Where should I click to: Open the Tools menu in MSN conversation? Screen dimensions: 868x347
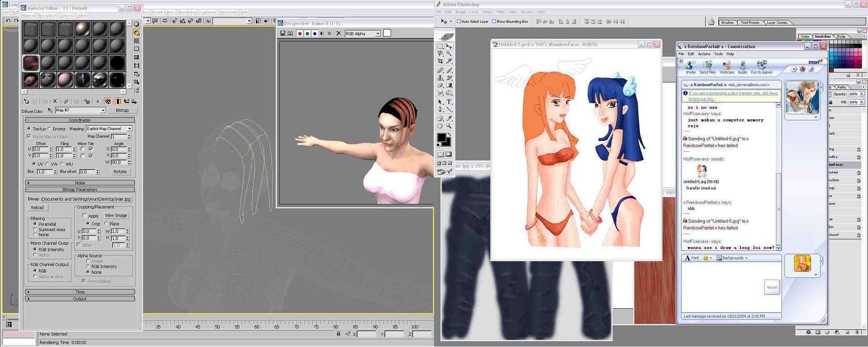pos(718,54)
